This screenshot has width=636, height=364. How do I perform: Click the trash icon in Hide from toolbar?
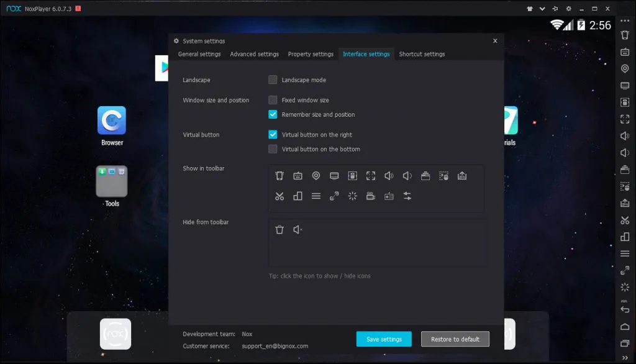[279, 229]
